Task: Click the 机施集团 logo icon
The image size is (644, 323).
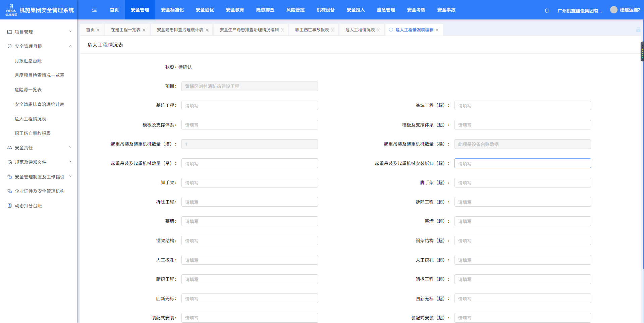Action: point(11,10)
